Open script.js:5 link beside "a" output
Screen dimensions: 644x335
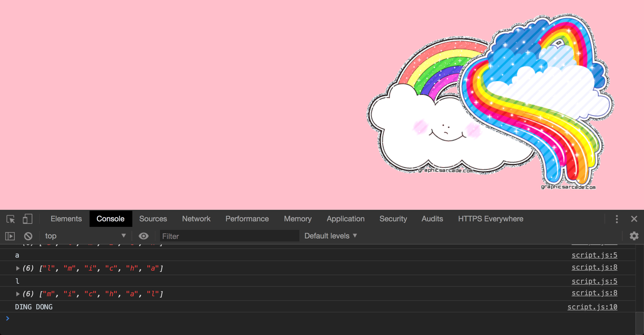(x=594, y=255)
